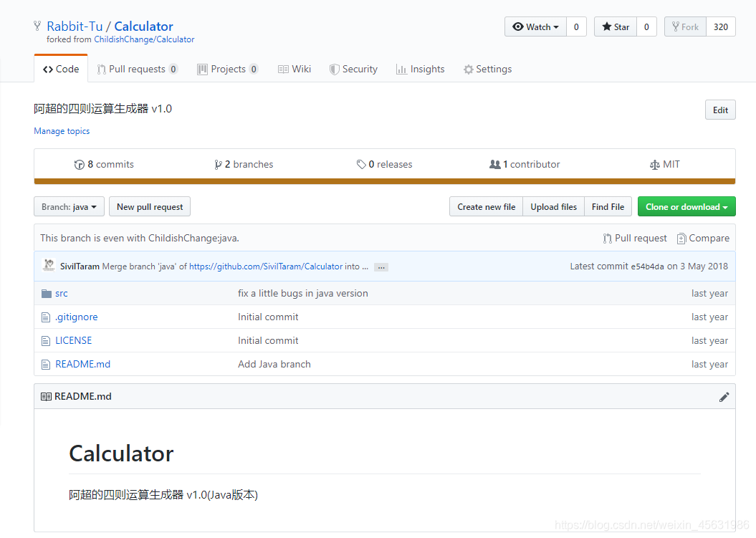Open the Branch: java dropdown
The width and height of the screenshot is (756, 538).
69,207
